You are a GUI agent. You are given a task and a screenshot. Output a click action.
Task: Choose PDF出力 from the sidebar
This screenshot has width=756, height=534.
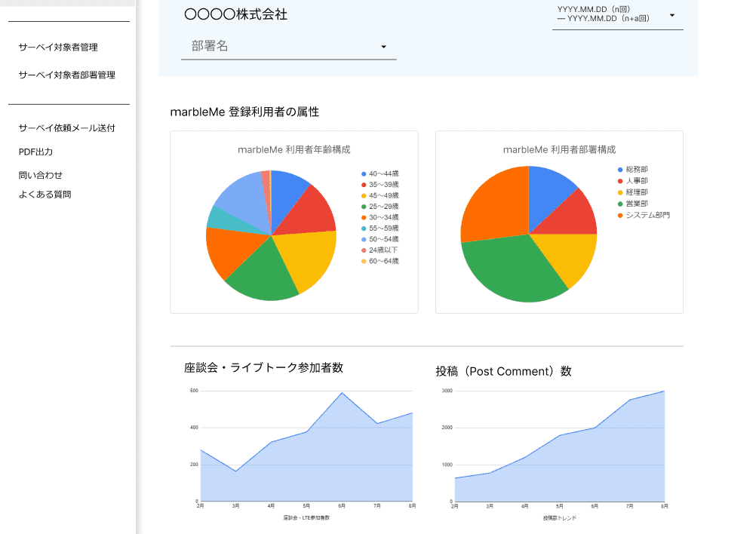(x=35, y=152)
